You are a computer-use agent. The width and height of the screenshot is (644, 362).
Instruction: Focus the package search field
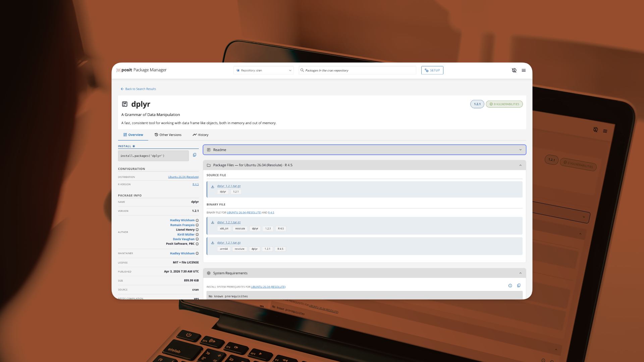pos(358,70)
